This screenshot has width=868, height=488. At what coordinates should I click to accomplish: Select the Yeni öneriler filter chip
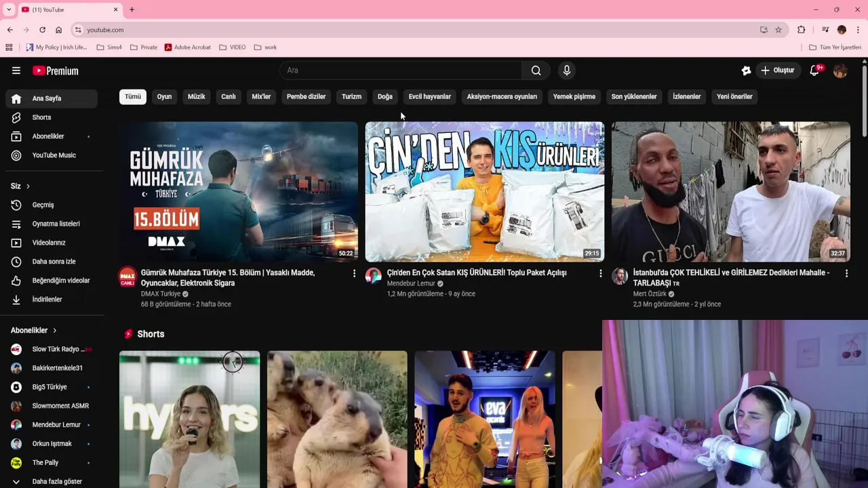(734, 96)
